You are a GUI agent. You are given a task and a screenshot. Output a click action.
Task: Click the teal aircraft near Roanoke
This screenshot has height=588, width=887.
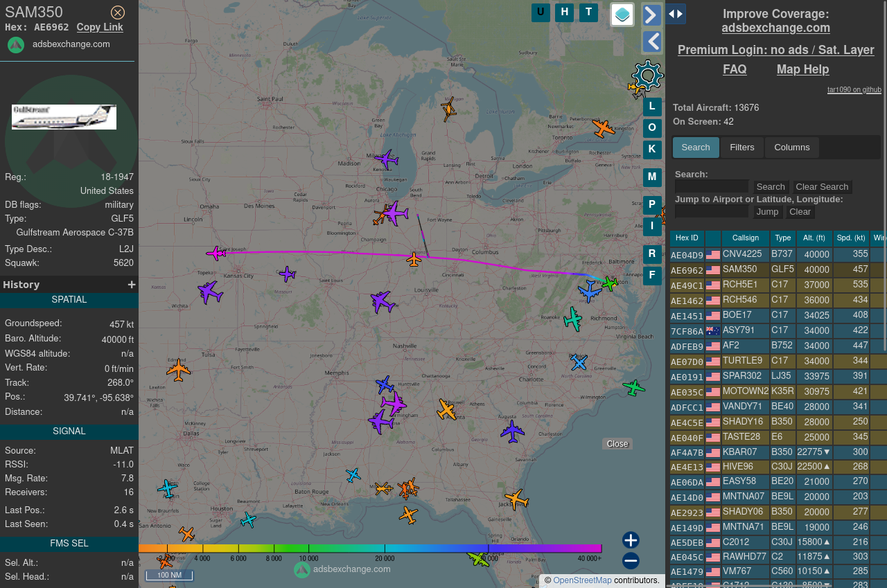573,319
